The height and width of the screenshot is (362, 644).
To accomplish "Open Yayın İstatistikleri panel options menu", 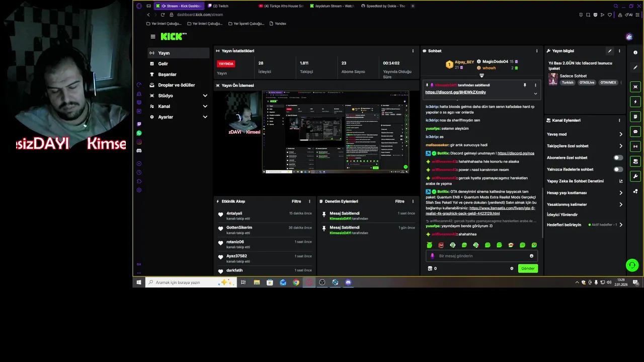I will coord(413,51).
